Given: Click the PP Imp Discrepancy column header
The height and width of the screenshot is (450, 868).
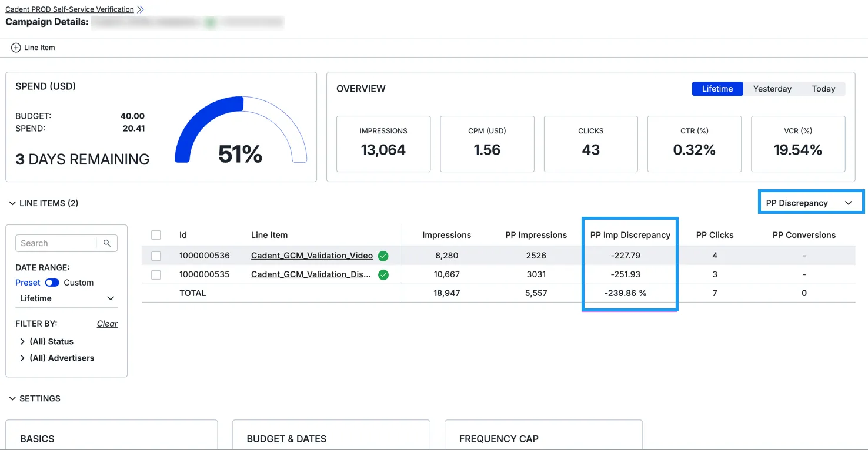Looking at the screenshot, I should point(630,235).
